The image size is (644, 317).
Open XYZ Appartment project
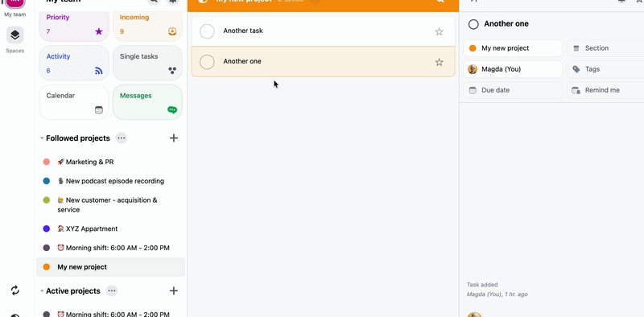pos(111,228)
